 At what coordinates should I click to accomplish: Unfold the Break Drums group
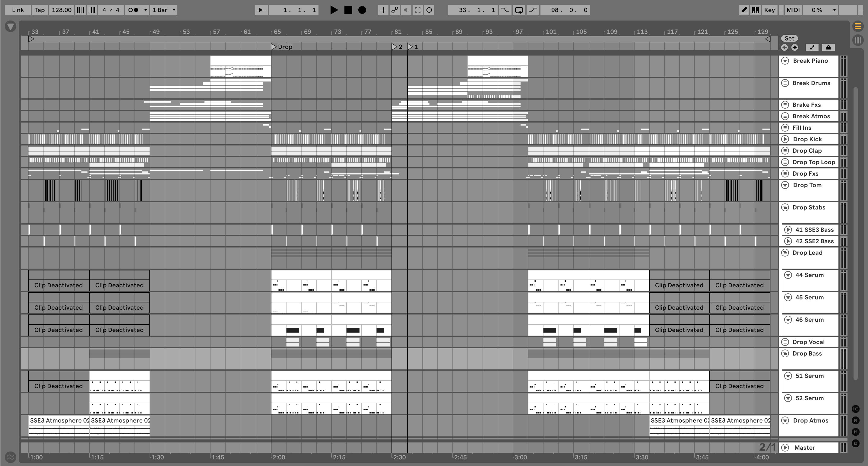pyautogui.click(x=785, y=83)
